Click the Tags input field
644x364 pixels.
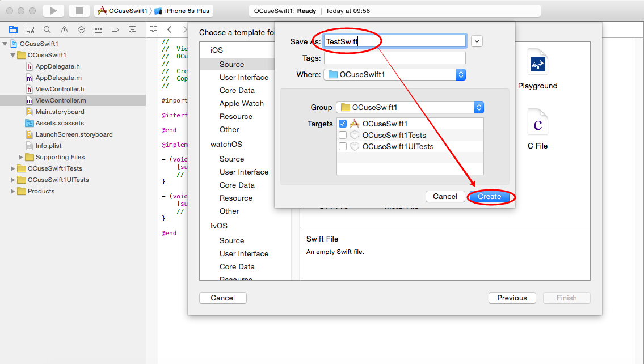(395, 58)
